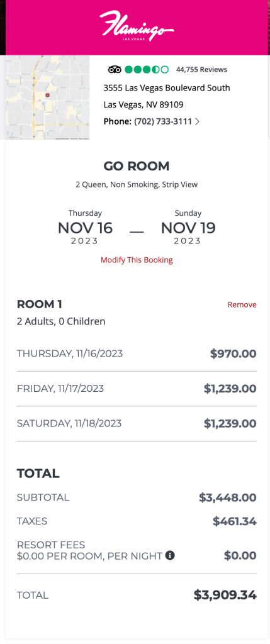Viewport: 270px width, 644px height.
Task: Click the resort fees info icon
Action: [x=170, y=556]
